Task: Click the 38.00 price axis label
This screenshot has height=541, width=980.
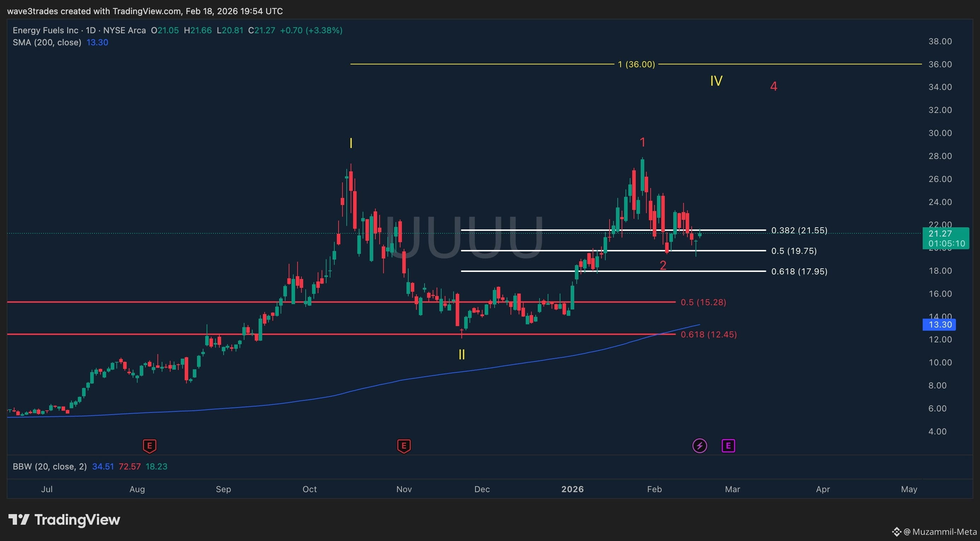Action: click(940, 41)
